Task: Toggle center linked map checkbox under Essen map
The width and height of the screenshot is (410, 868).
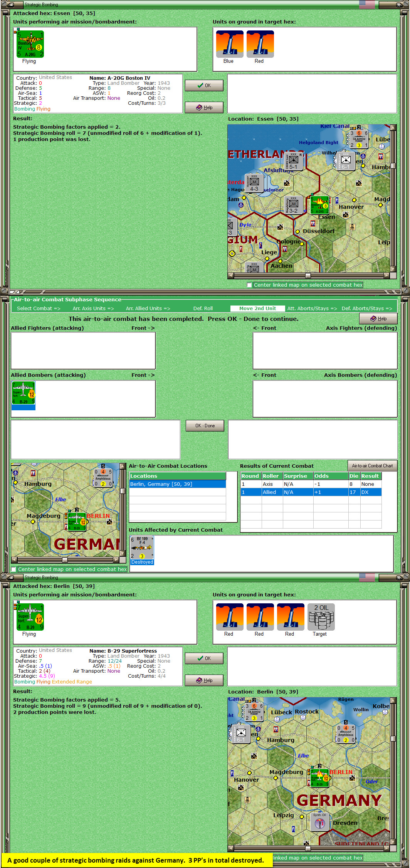Action: (249, 285)
